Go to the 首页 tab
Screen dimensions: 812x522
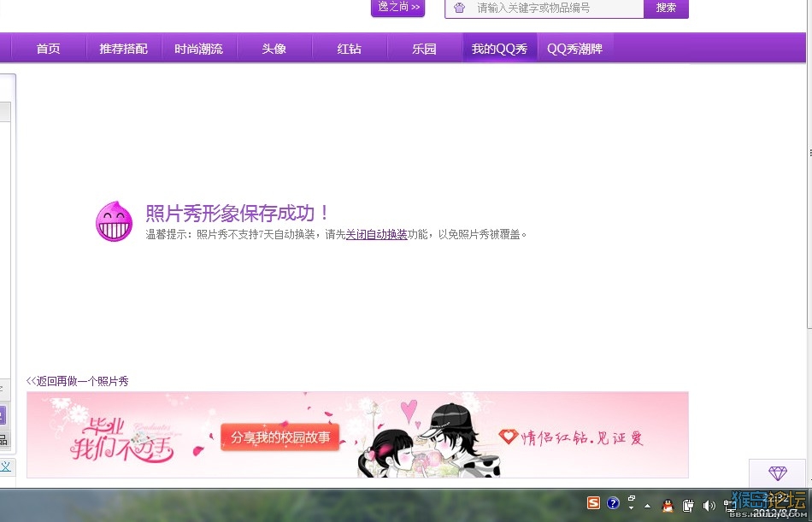pos(48,49)
